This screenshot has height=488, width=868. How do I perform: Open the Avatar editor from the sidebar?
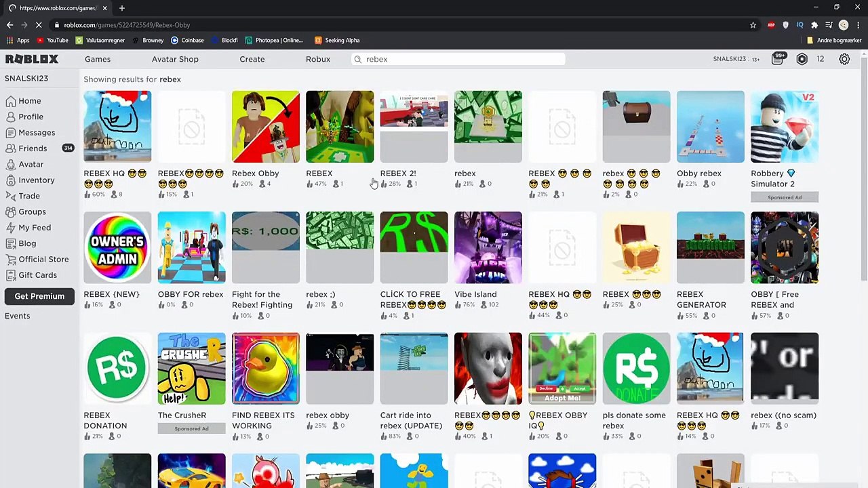24,164
